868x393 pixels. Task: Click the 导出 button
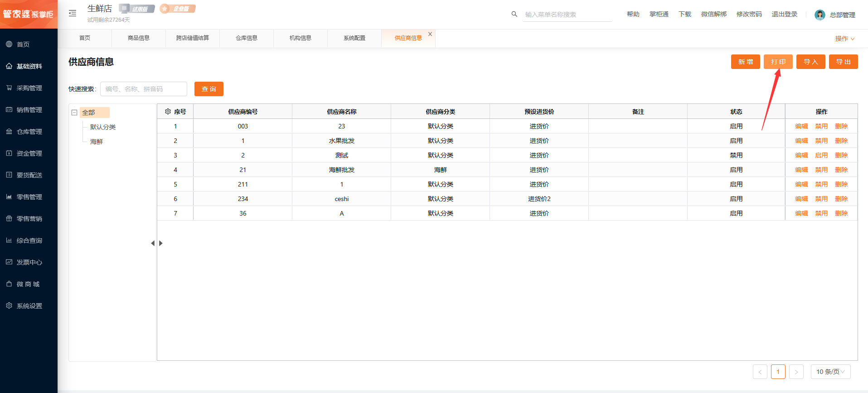(x=844, y=62)
